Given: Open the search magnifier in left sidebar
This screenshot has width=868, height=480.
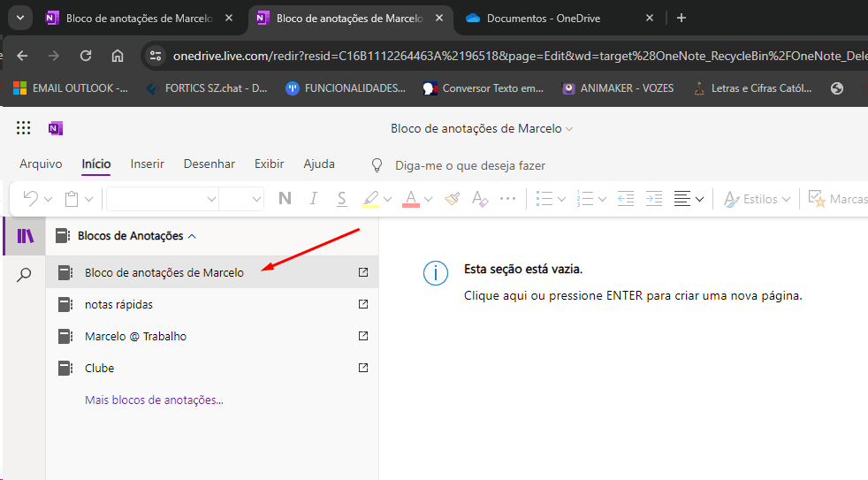Looking at the screenshot, I should tap(24, 274).
